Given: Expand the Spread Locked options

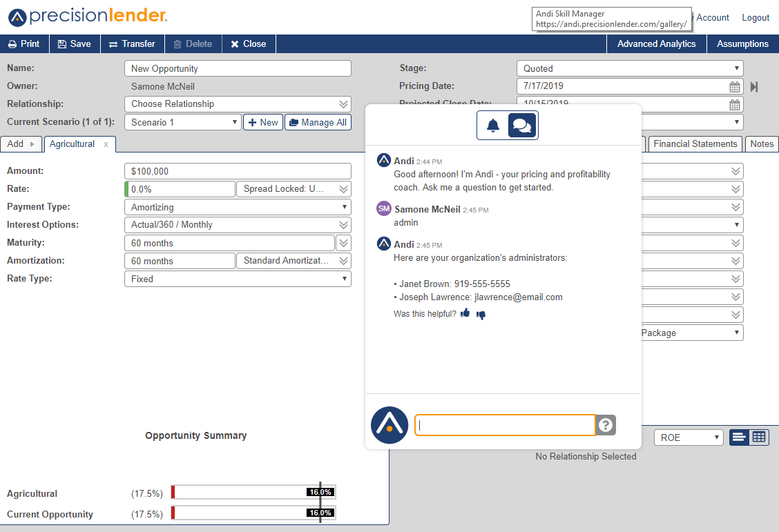Looking at the screenshot, I should click(294, 189).
